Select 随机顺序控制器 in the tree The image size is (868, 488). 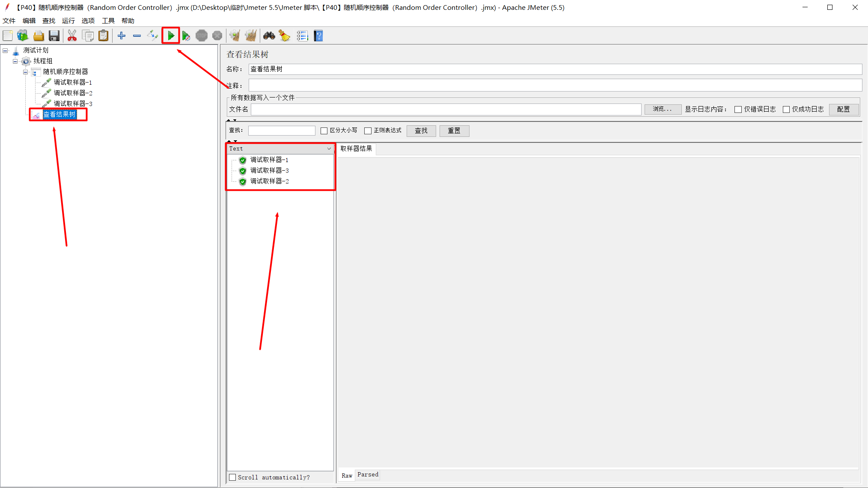coord(65,71)
